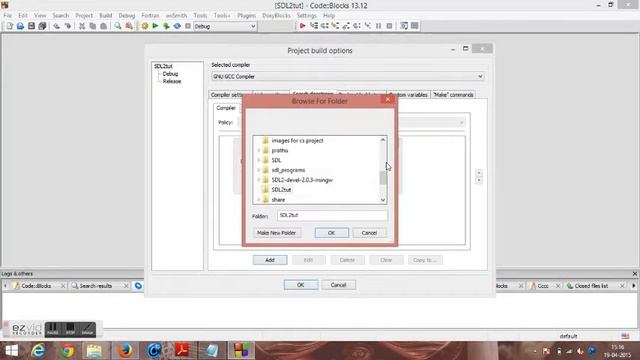
Task: Click the green Run arrow icon
Action: (155, 26)
